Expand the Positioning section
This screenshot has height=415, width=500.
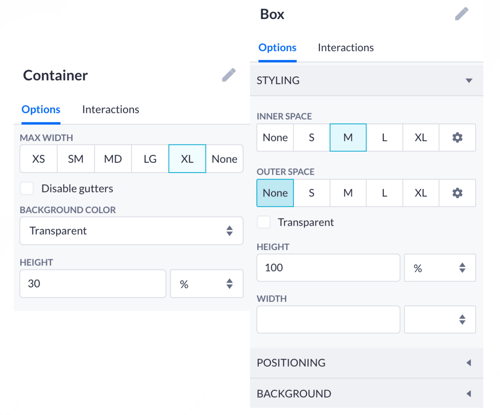coord(367,363)
